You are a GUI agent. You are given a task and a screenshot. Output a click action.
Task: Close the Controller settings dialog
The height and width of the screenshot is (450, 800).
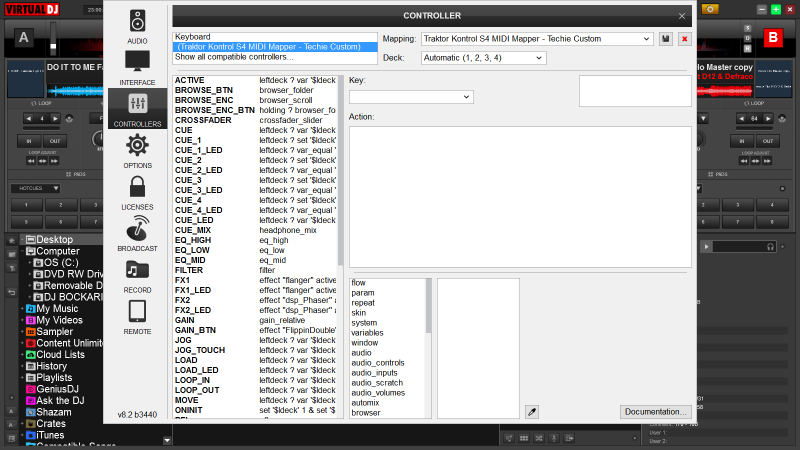click(682, 16)
